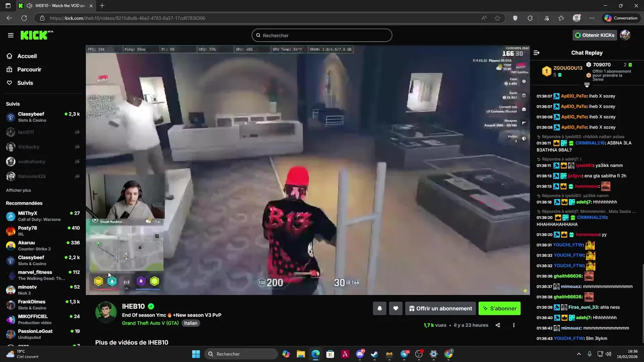Open recommended channel minostv
Image resolution: width=644 pixels, height=362 pixels.
[43, 290]
